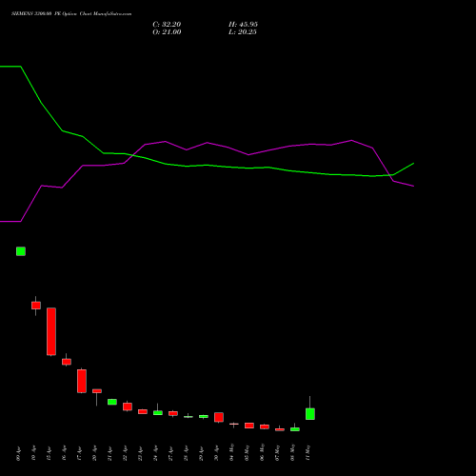This screenshot has width=476, height=476.
Task: Click the red candle above 27 Apr
Action: [173, 413]
